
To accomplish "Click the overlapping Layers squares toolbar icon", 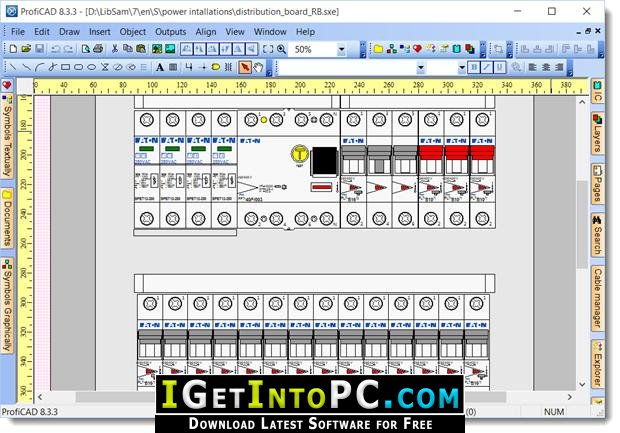I will click(469, 49).
